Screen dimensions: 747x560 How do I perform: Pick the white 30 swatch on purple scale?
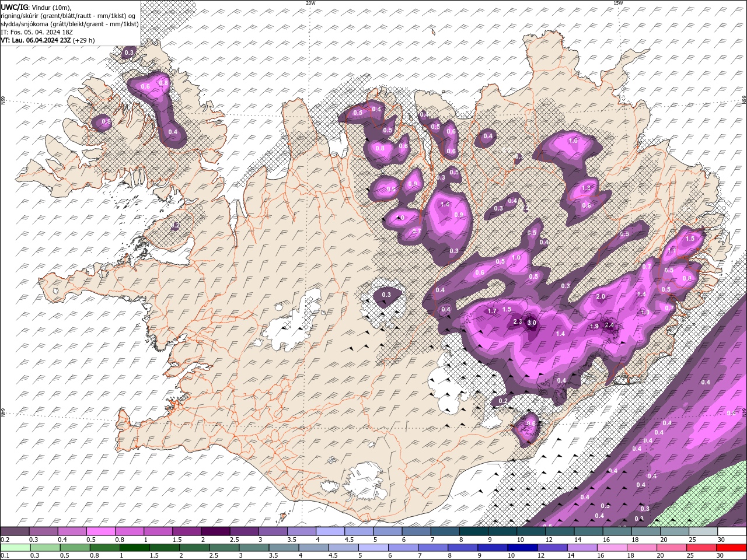pos(731,531)
